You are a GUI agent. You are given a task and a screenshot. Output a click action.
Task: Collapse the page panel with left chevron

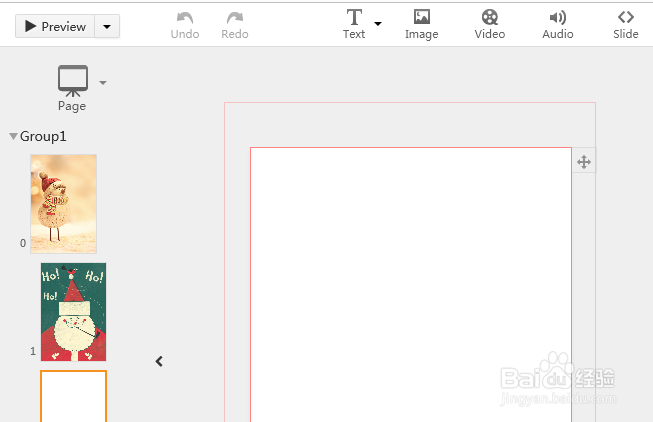159,361
